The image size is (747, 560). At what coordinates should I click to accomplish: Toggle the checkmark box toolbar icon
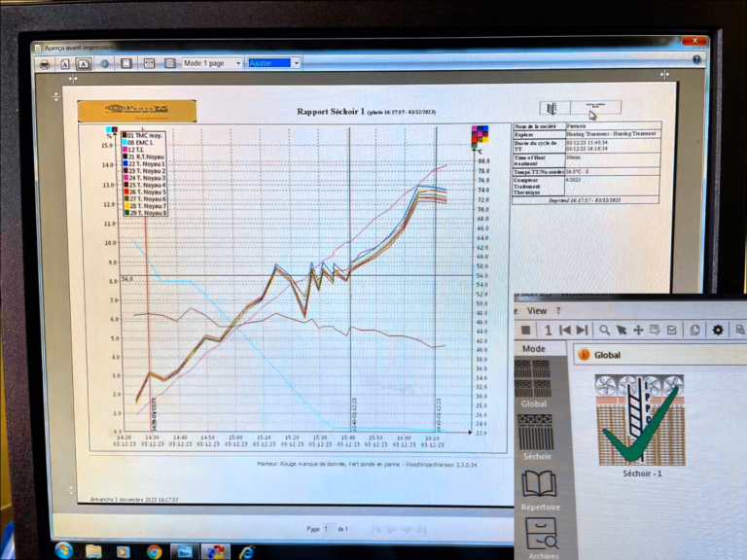coord(671,331)
